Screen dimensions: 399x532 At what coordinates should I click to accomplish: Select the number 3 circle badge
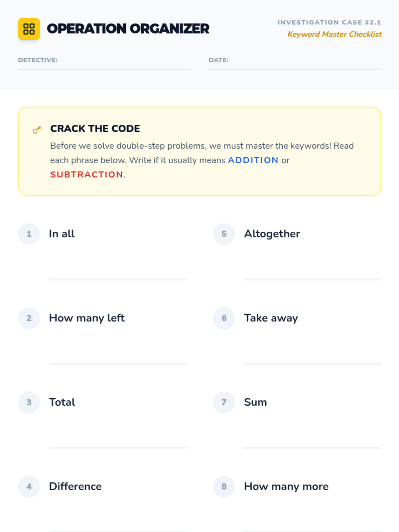[x=29, y=402]
